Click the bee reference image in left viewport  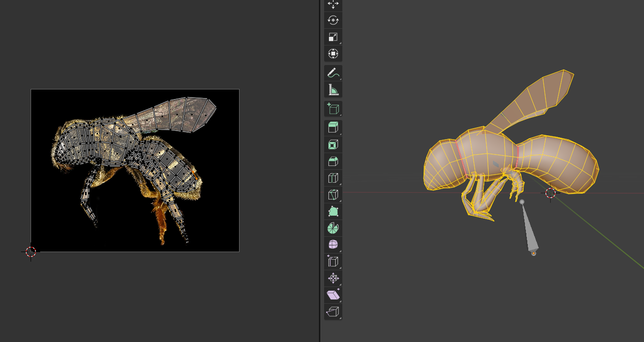coord(135,170)
